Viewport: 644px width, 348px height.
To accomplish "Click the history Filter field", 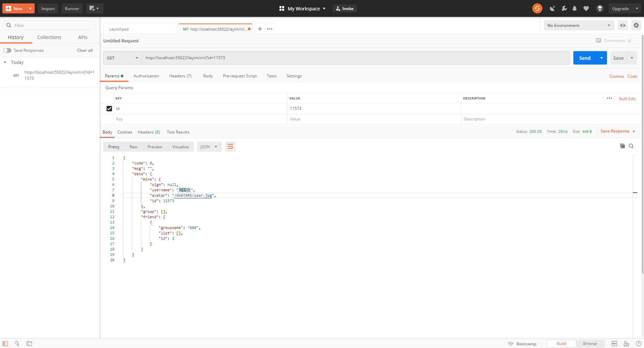I will [x=49, y=25].
